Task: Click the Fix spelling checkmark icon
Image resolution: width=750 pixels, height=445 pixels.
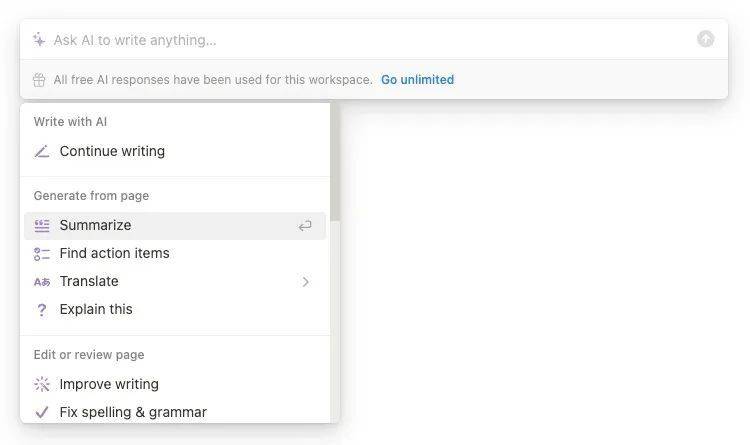Action: 42,412
